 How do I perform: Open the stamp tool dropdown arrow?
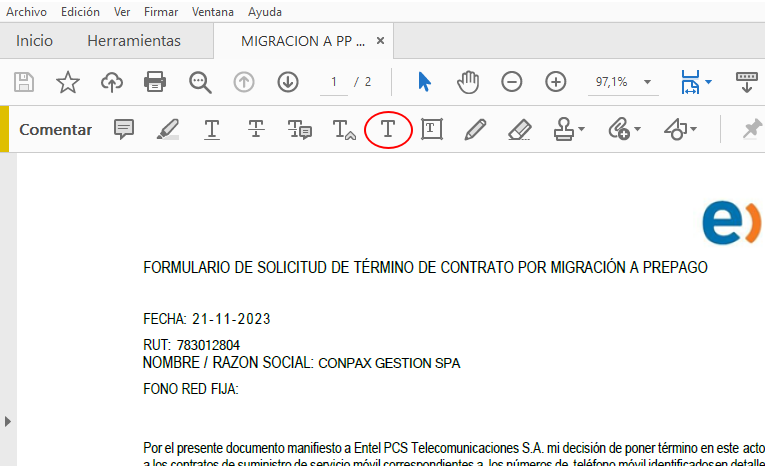point(581,129)
